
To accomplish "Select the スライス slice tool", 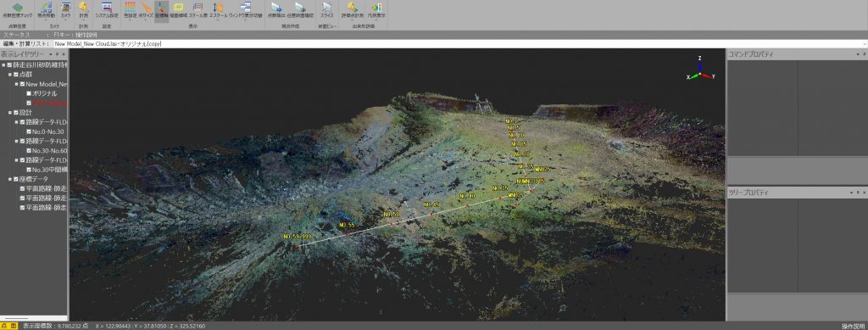I will pyautogui.click(x=326, y=10).
